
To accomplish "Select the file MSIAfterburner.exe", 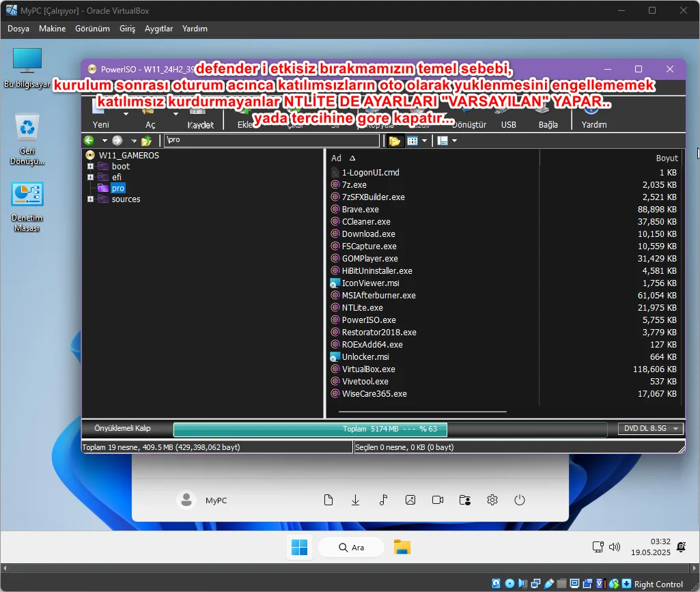I will click(378, 296).
